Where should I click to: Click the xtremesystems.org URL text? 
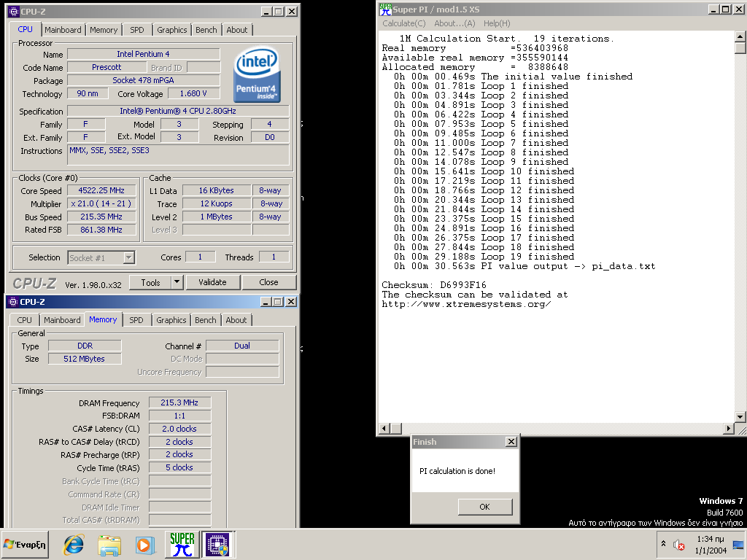(x=466, y=304)
